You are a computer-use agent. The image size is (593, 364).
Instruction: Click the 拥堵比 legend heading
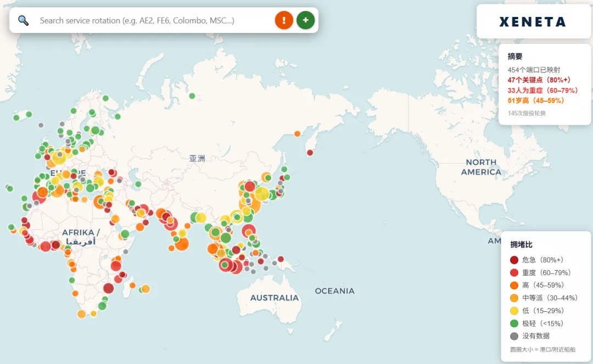coord(521,244)
